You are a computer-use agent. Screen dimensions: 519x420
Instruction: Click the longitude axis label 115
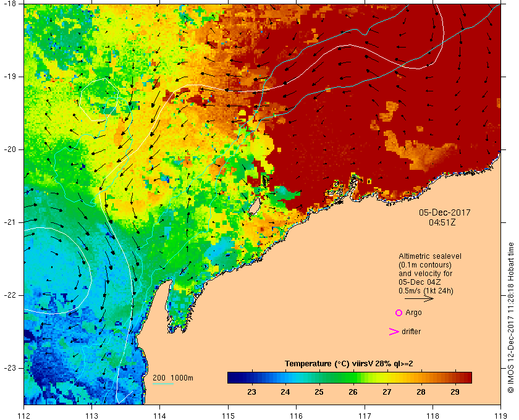point(228,415)
